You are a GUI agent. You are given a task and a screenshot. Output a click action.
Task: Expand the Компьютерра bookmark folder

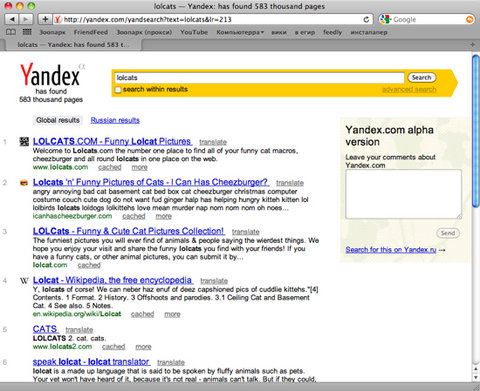240,32
